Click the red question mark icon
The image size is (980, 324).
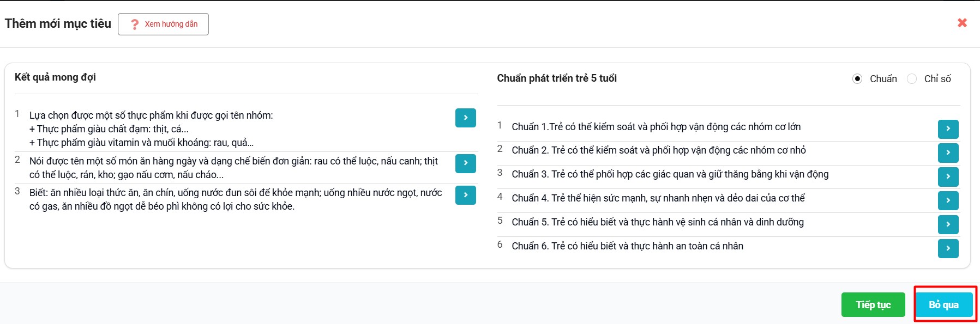tap(135, 25)
